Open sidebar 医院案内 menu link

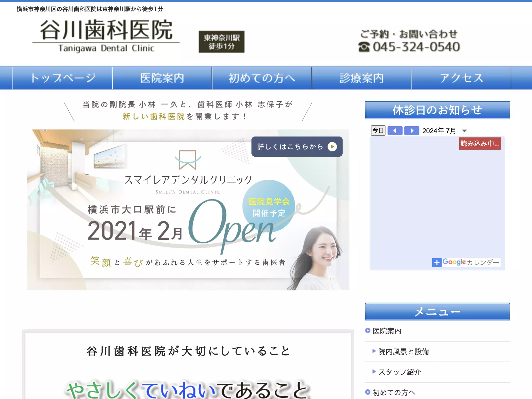[387, 331]
